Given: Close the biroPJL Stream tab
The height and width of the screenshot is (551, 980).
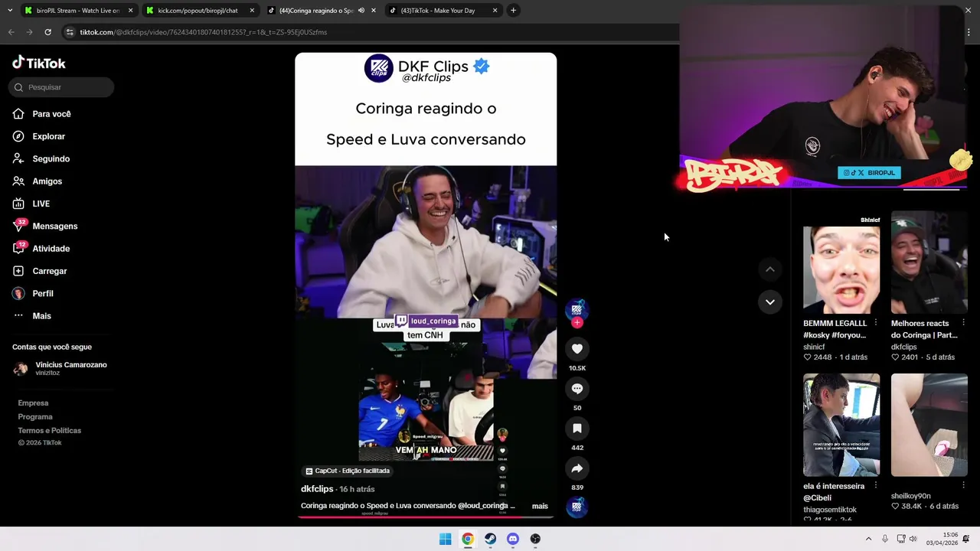Looking at the screenshot, I should [130, 11].
